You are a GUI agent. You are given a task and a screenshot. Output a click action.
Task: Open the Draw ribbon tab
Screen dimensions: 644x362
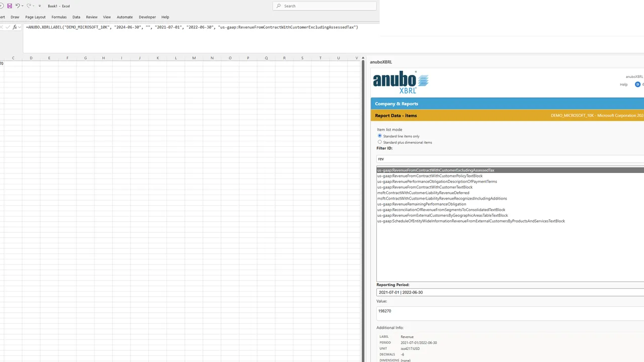click(15, 17)
